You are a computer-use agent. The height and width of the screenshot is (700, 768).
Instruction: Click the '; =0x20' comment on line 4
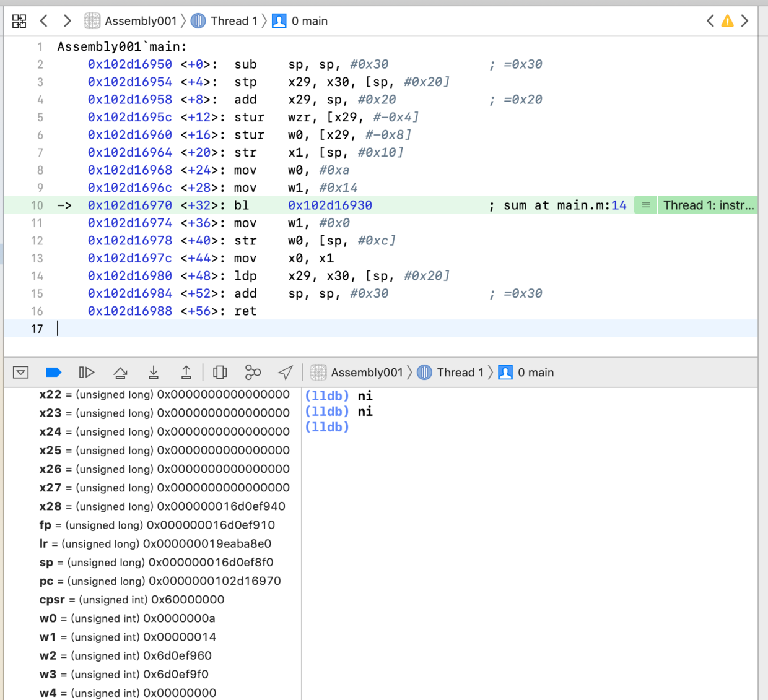click(x=516, y=100)
